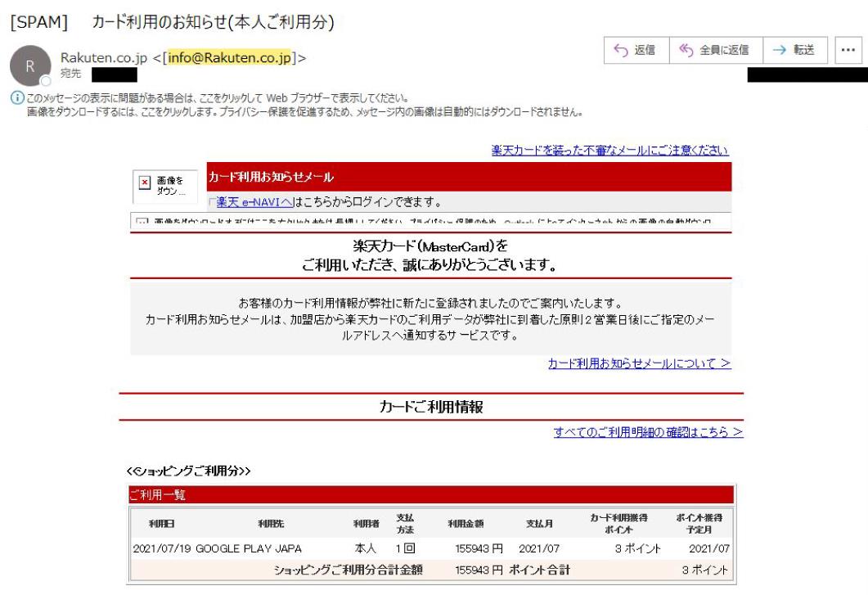Open the すべてのご利用明細の確認はこちら link
868x595 pixels.
coord(648,432)
